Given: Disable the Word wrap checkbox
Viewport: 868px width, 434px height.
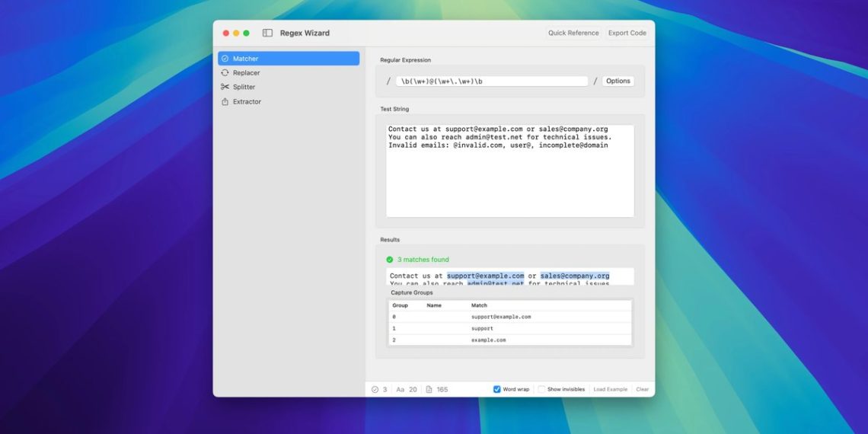Looking at the screenshot, I should [497, 389].
